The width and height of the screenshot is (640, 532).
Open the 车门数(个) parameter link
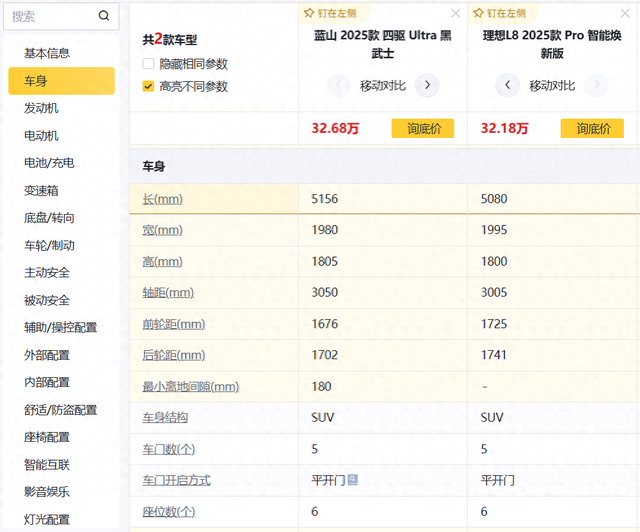tap(169, 450)
